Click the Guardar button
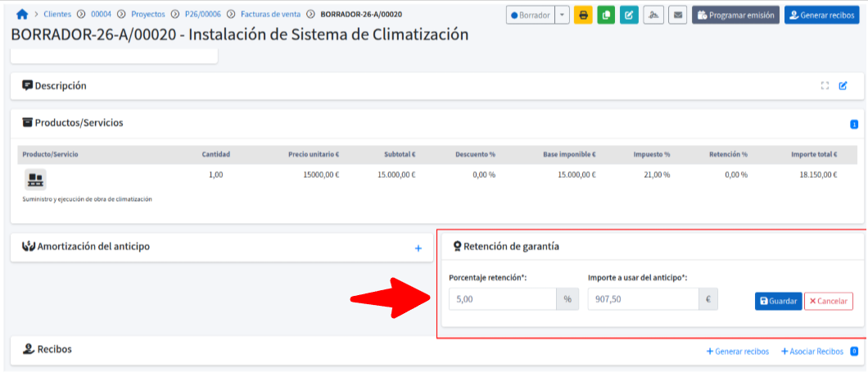 coord(778,301)
